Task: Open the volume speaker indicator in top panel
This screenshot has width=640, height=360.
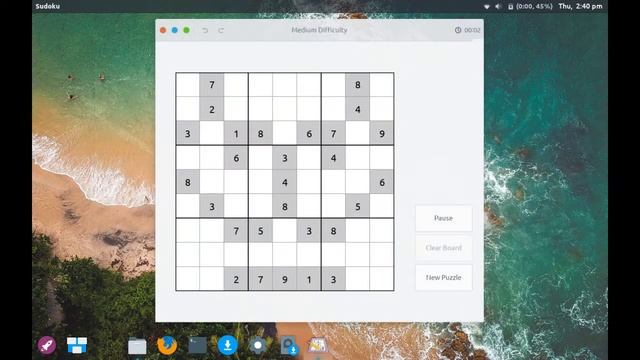Action: (x=498, y=7)
